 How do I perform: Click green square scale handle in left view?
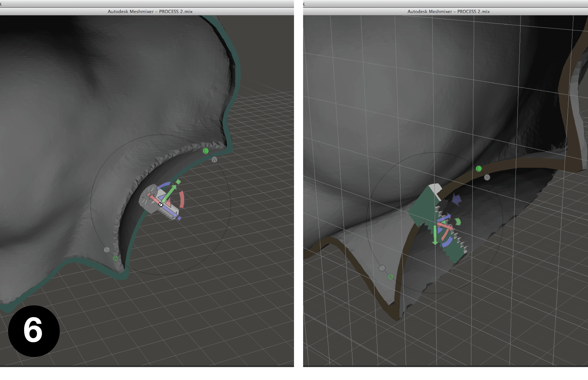click(178, 182)
